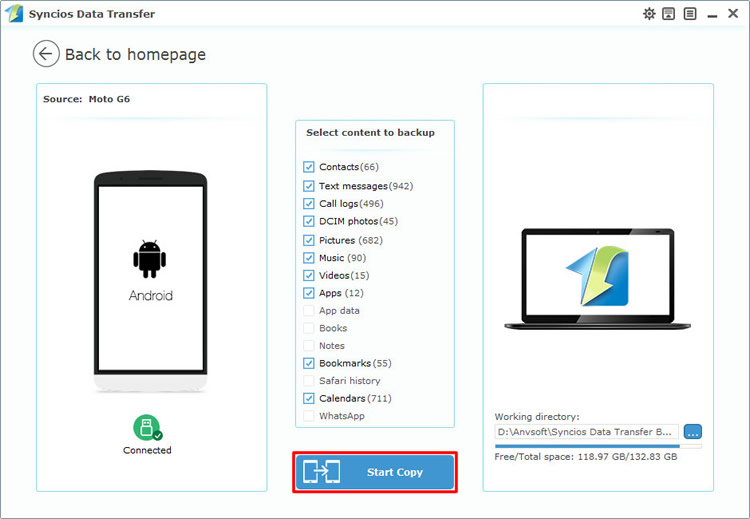Click the Connected status text
Image resolution: width=750 pixels, height=519 pixels.
[147, 450]
